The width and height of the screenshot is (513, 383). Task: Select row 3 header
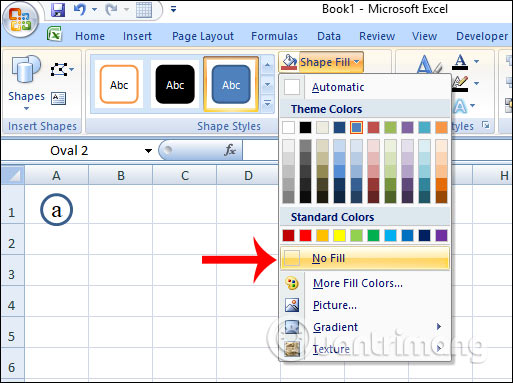tap(12, 270)
